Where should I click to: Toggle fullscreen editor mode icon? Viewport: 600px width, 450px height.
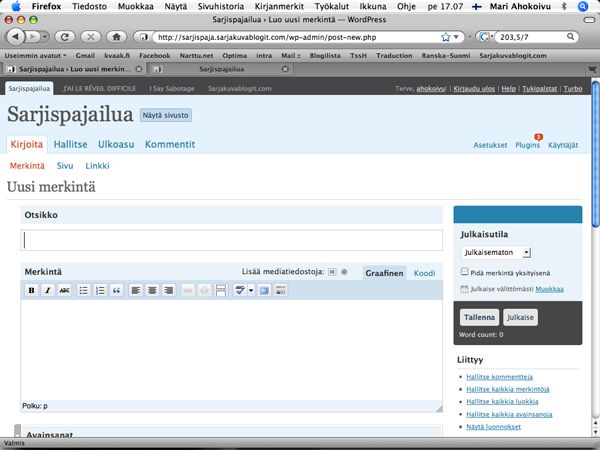[x=264, y=290]
